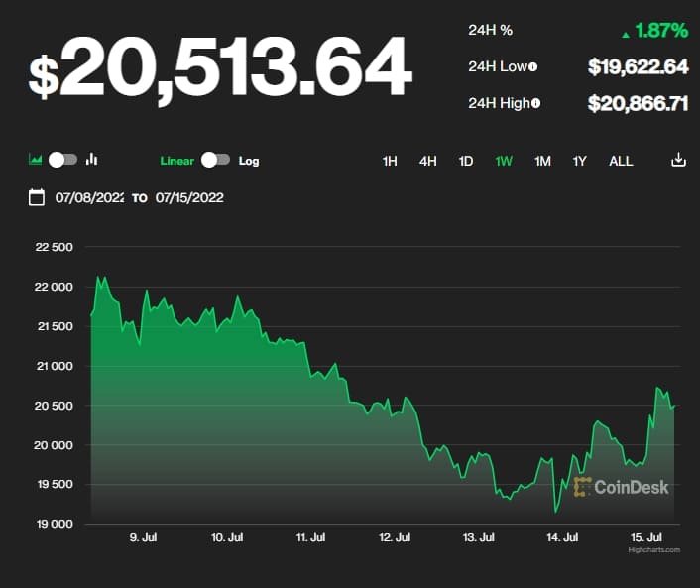
Task: Edit the start date 07/08/2022
Action: (89, 197)
